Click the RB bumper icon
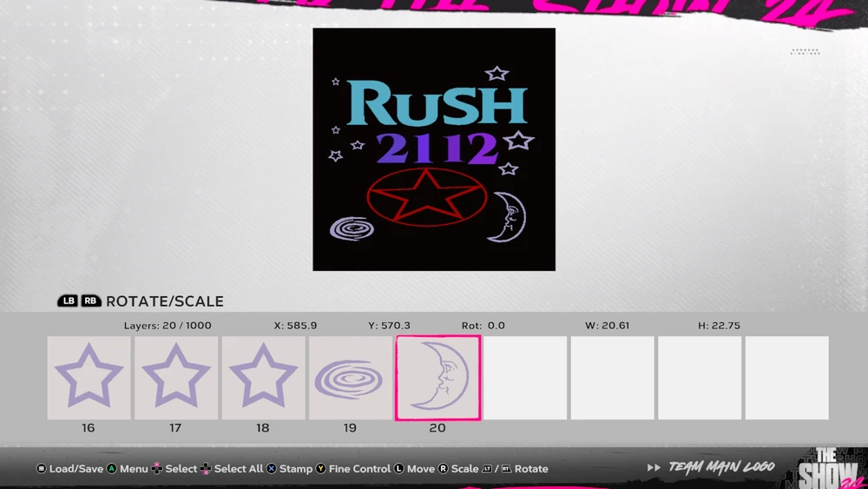 click(91, 301)
